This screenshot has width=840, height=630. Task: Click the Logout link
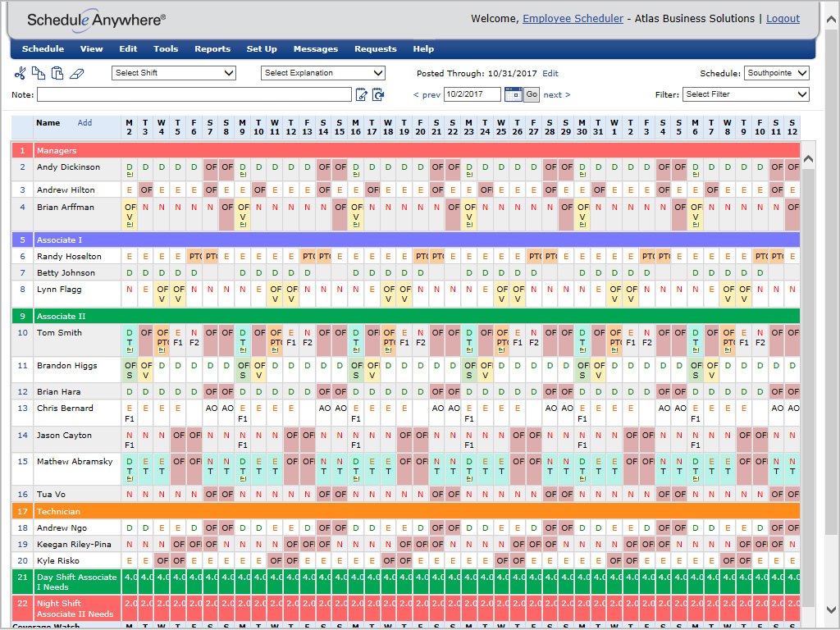coord(783,19)
